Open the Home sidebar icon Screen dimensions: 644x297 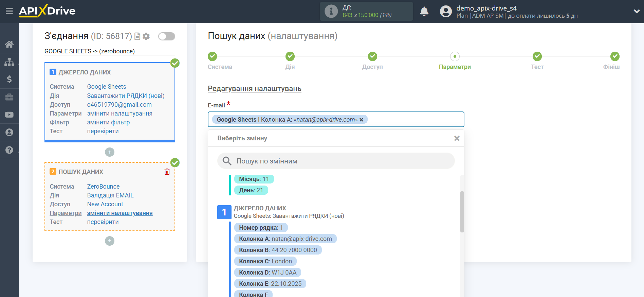click(9, 44)
